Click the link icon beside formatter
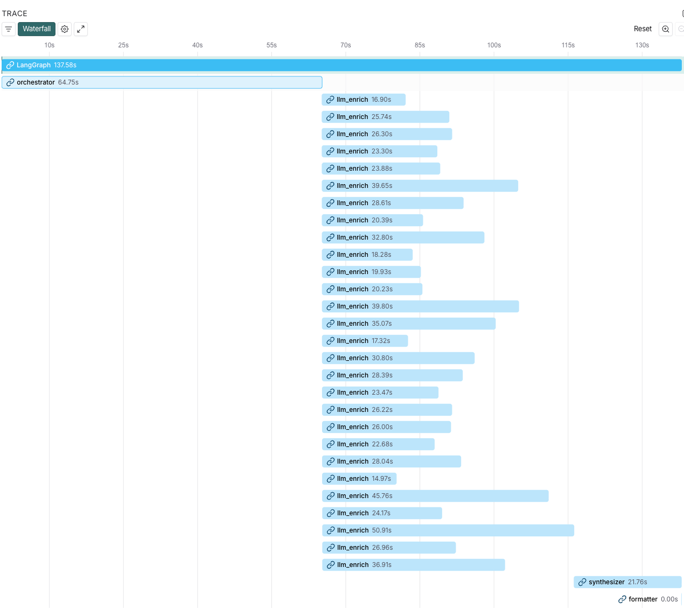 point(622,599)
